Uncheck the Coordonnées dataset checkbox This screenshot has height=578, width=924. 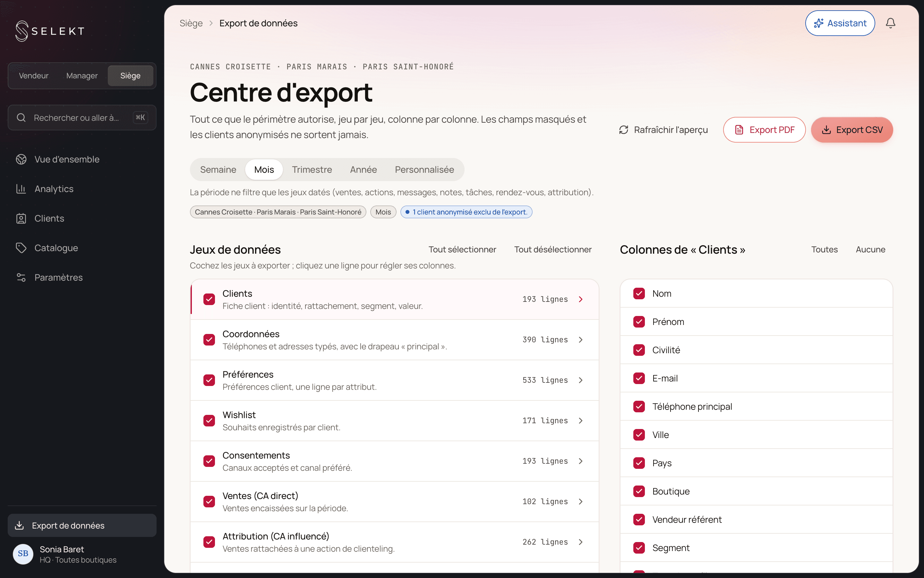(209, 340)
